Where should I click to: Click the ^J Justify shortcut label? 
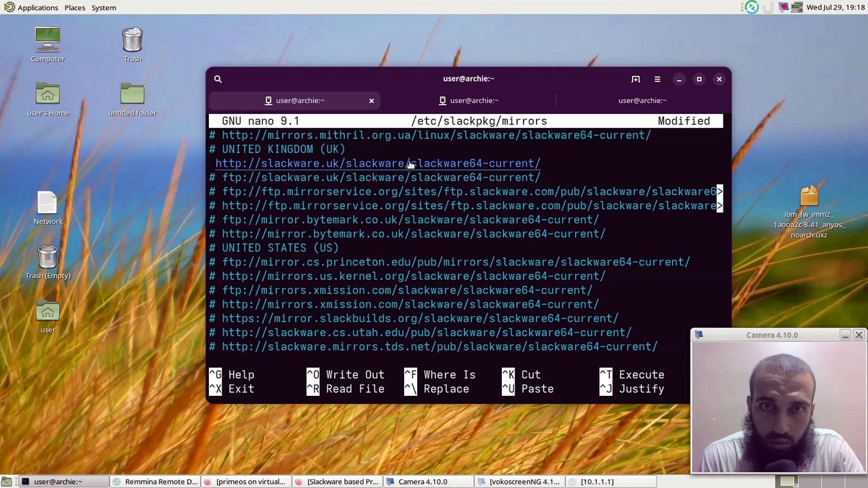pyautogui.click(x=631, y=389)
